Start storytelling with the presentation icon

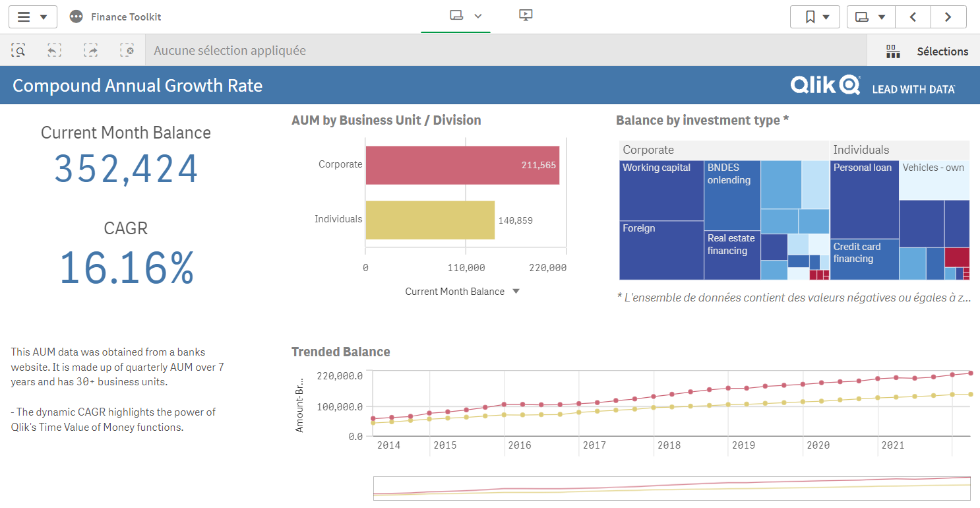tap(526, 15)
